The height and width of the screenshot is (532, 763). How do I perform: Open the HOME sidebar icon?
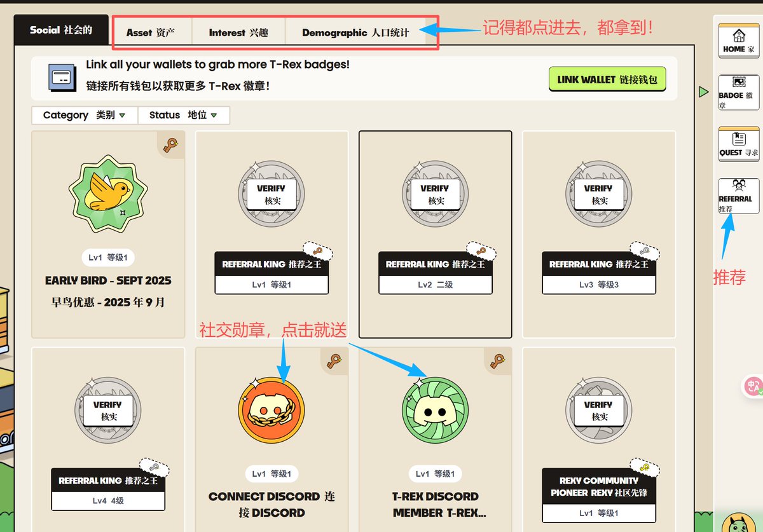coord(738,41)
